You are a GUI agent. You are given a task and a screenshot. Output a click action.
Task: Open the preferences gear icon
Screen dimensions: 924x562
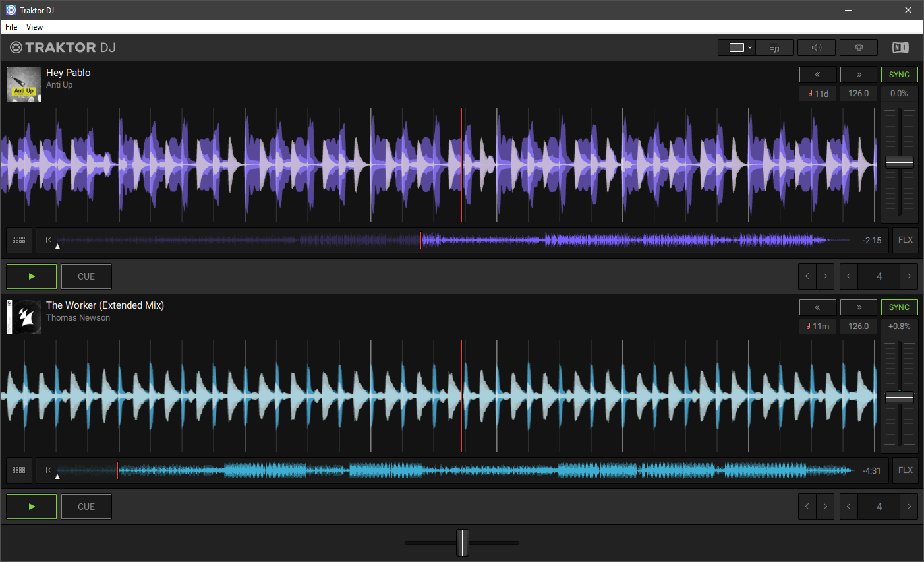pyautogui.click(x=859, y=47)
